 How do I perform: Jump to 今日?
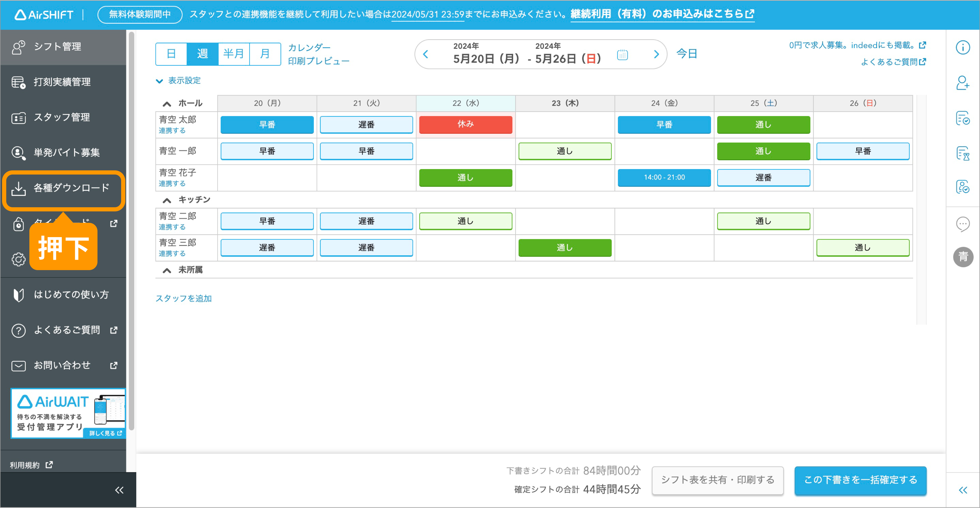[687, 54]
